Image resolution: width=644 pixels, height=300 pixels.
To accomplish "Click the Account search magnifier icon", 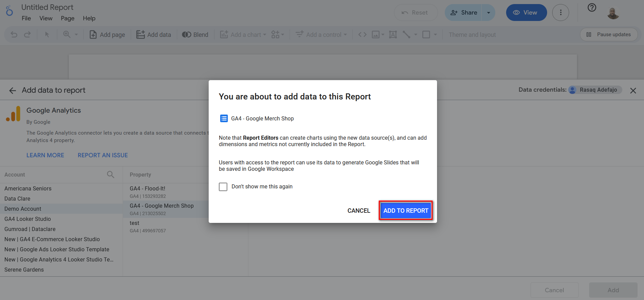I will pyautogui.click(x=110, y=175).
